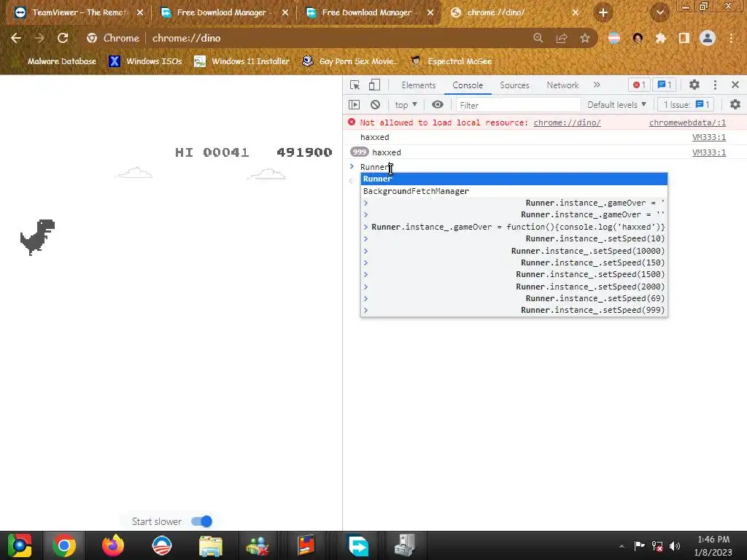
Task: Click the error count badge in DevTools
Action: coord(639,85)
